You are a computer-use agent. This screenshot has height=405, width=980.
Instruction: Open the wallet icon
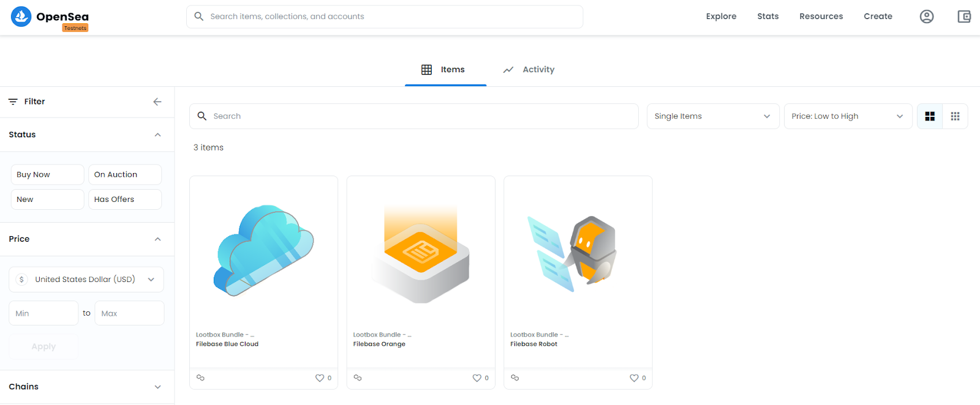[x=964, y=17]
